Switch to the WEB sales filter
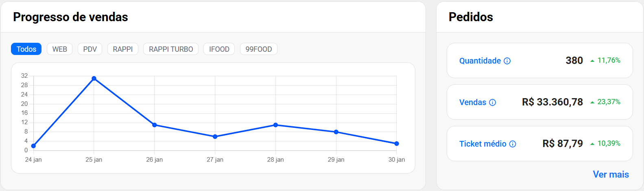The width and height of the screenshot is (644, 191). tap(60, 49)
